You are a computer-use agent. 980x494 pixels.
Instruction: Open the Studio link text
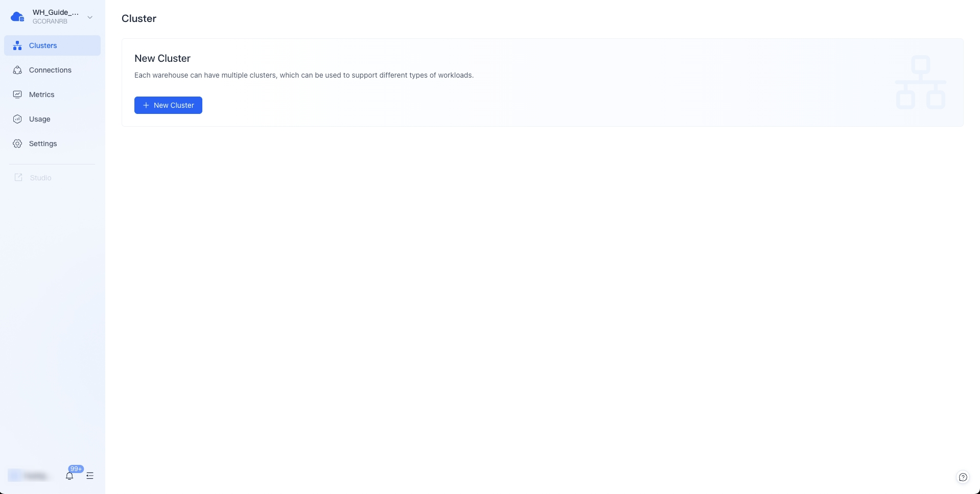point(40,178)
